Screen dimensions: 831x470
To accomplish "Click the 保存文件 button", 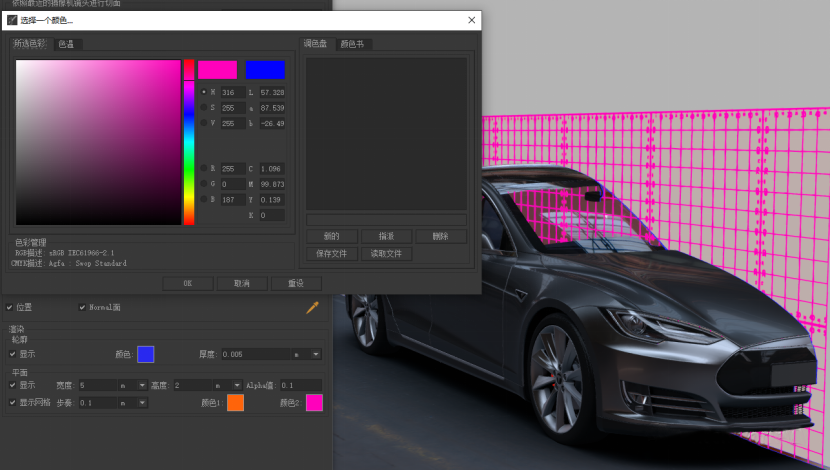I will click(x=332, y=254).
